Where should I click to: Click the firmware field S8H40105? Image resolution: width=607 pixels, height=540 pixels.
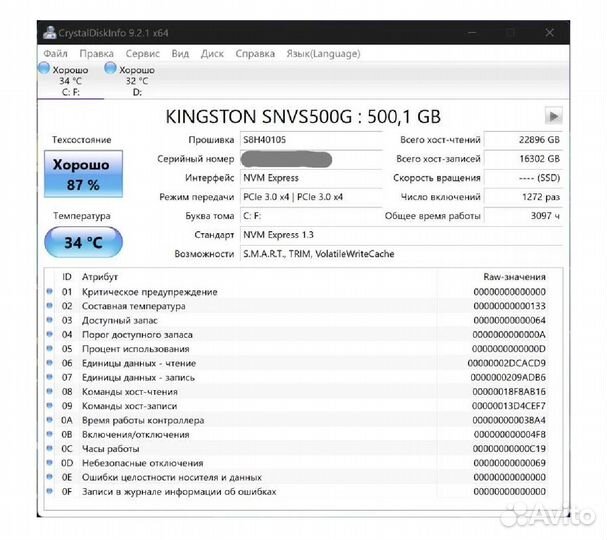311,140
